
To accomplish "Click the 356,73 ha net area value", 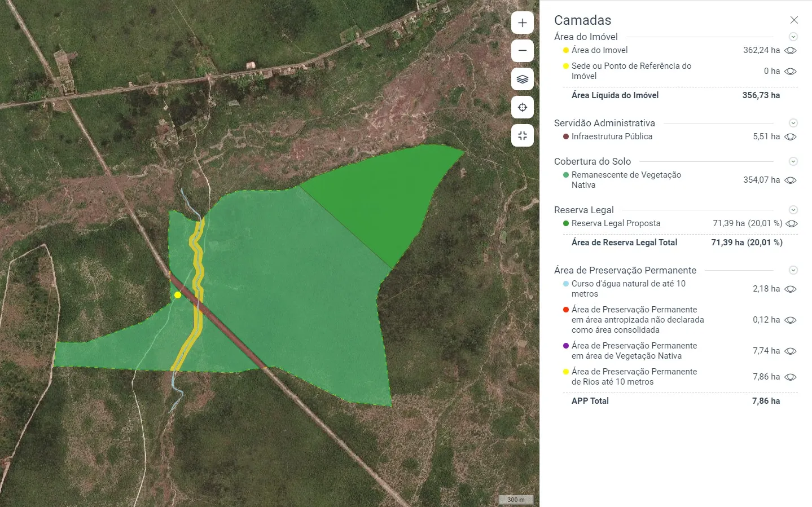I will point(761,95).
